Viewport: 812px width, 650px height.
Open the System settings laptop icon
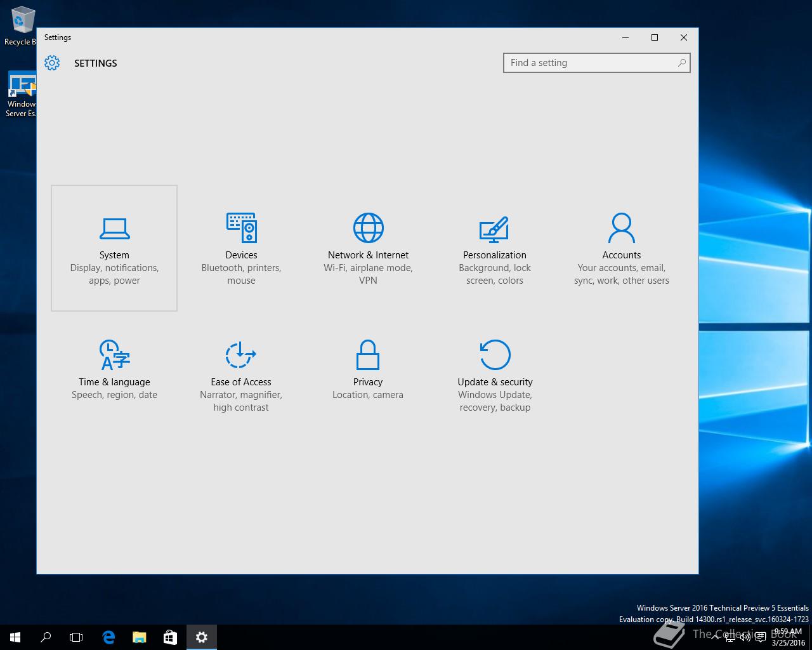click(x=114, y=229)
